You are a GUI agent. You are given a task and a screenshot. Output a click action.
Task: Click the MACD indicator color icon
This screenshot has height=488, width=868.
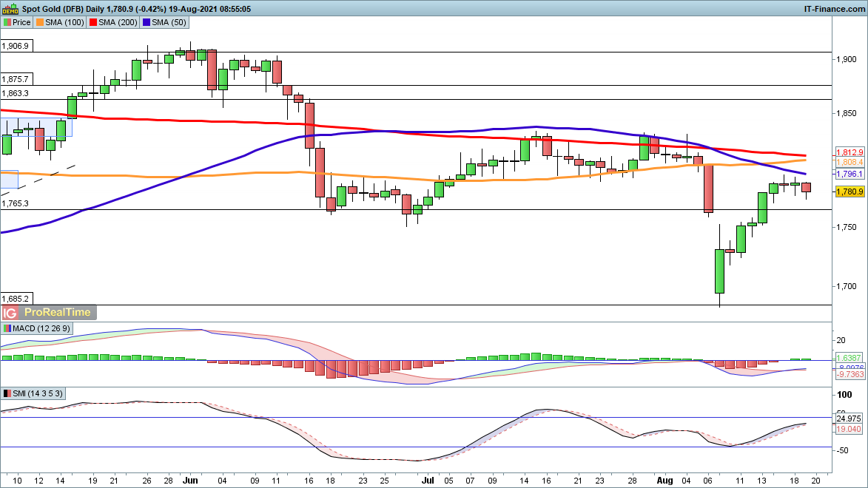[x=7, y=328]
